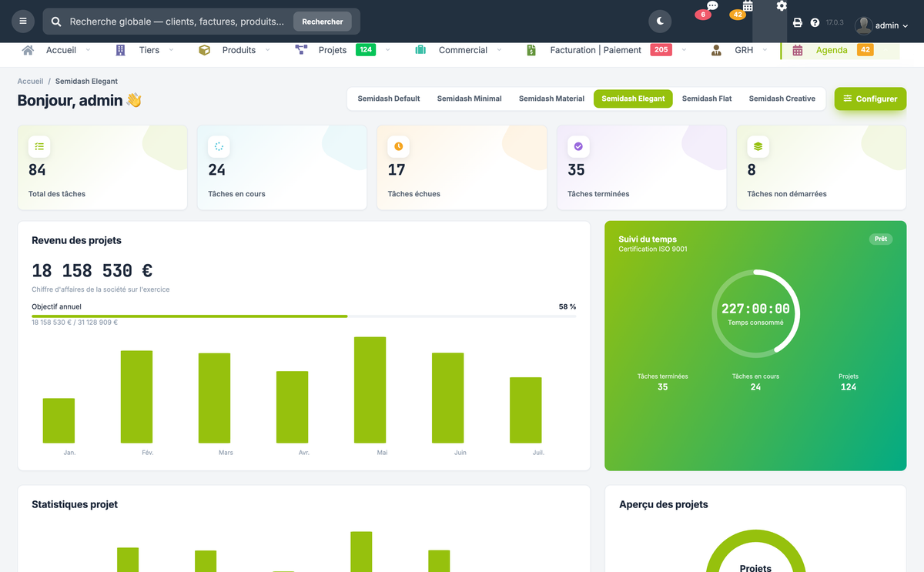Image resolution: width=924 pixels, height=572 pixels.
Task: Open the settings gear icon
Action: (x=782, y=6)
